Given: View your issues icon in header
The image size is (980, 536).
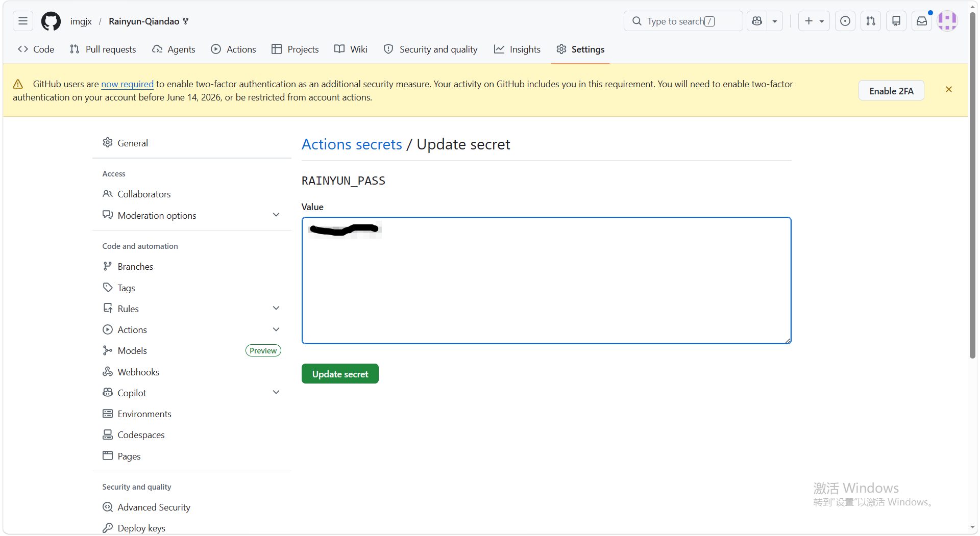Looking at the screenshot, I should 845,21.
